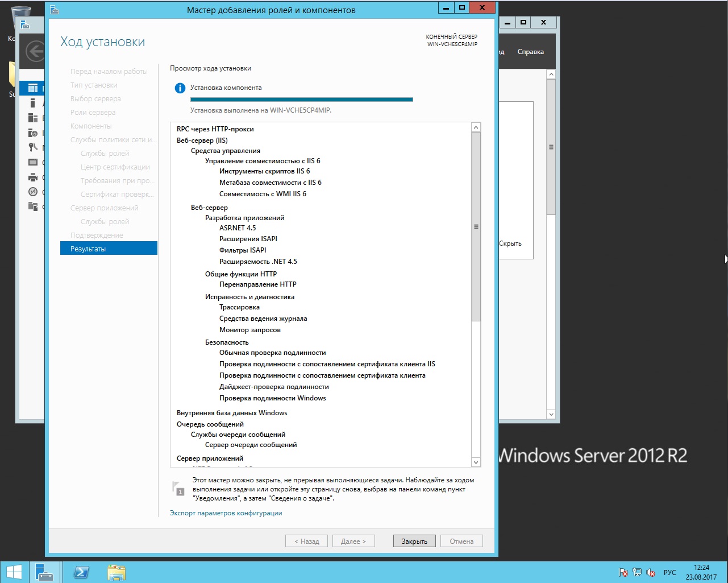Select the Проверка подлинности Windows row
Image resolution: width=728 pixels, height=583 pixels.
[273, 398]
